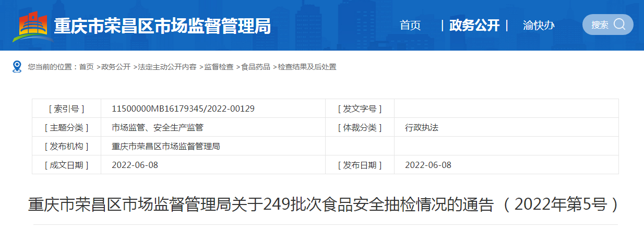Go to 政务公开 in the breadcrumb
Viewport: 644px width, 229px height.
pos(116,67)
